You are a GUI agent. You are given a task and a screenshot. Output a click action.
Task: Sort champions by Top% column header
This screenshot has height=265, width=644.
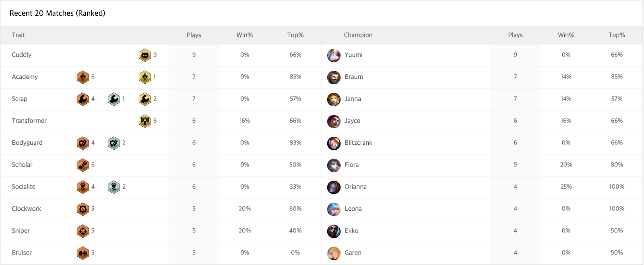pyautogui.click(x=617, y=35)
